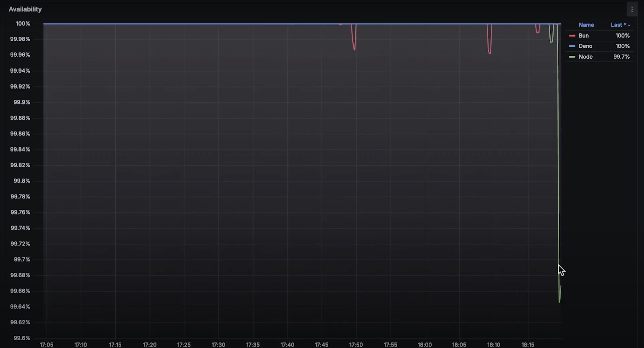
Task: Sort the legend by the Last * column
Action: coord(618,25)
